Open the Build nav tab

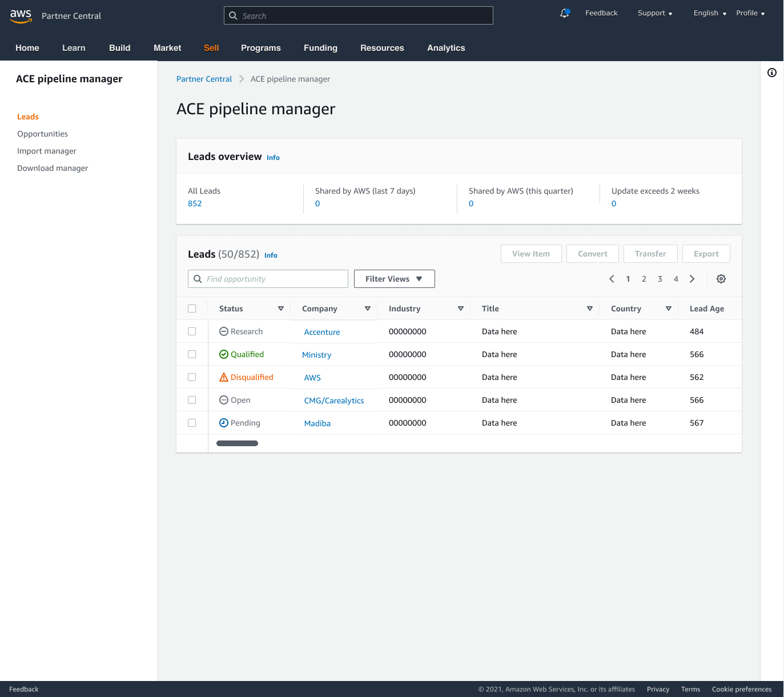coord(120,48)
